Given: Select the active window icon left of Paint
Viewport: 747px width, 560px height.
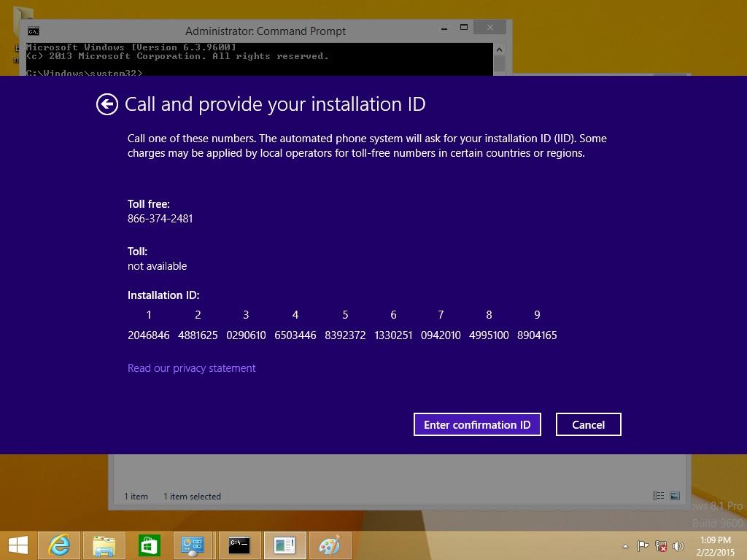Looking at the screenshot, I should tap(285, 545).
